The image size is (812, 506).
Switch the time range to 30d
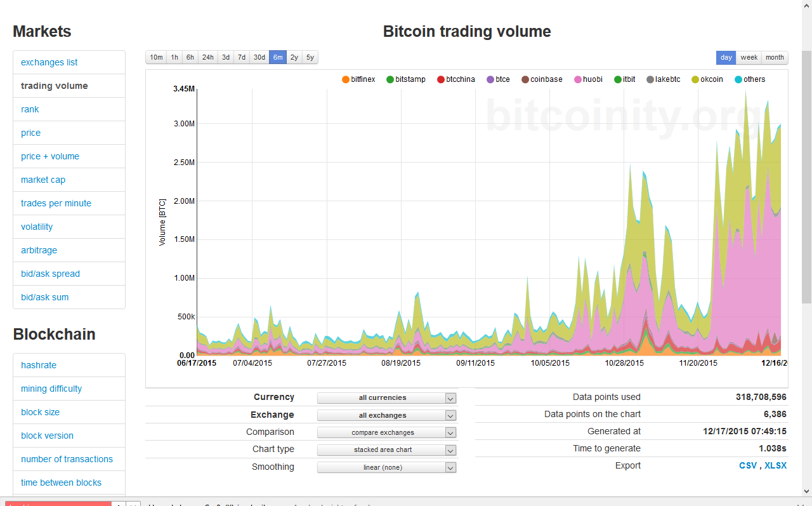click(259, 57)
